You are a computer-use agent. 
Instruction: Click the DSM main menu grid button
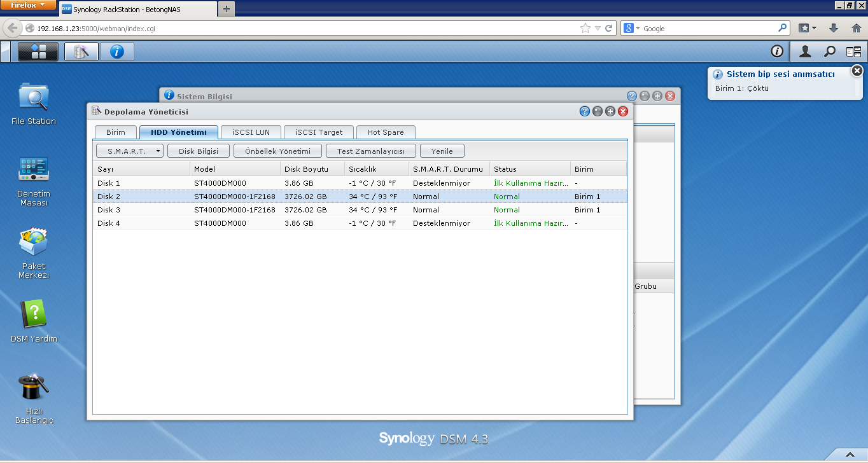(38, 52)
